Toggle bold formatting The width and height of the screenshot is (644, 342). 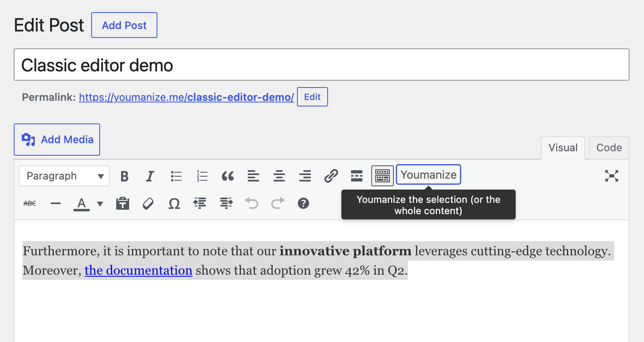(124, 176)
